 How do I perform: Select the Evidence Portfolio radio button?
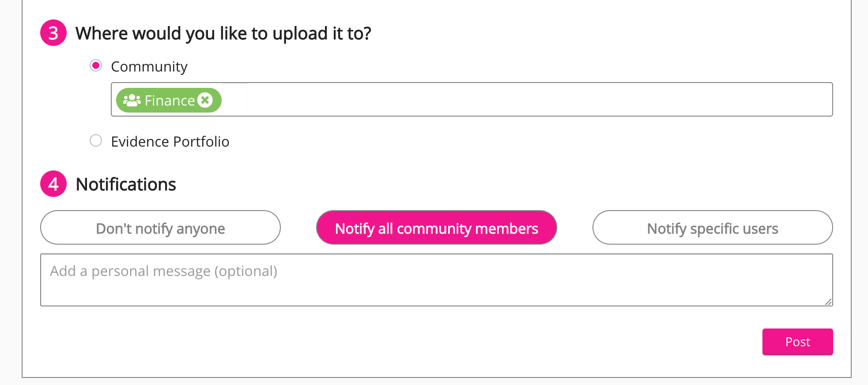pyautogui.click(x=96, y=141)
